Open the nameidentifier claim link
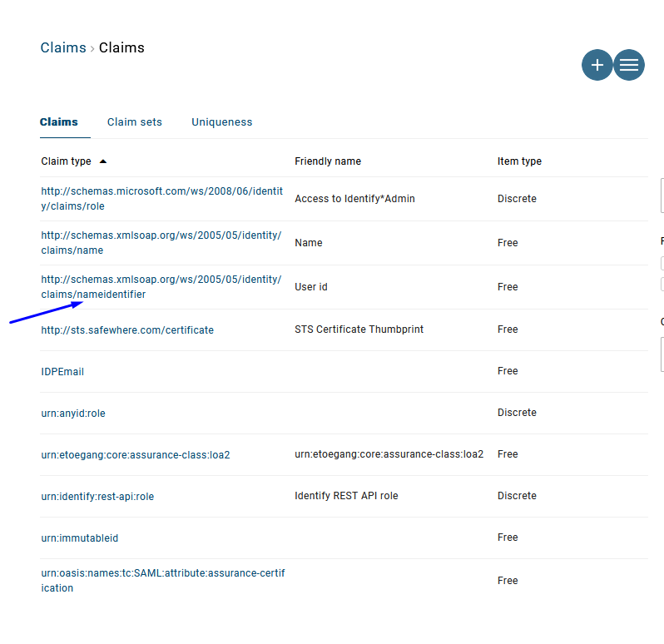 coord(161,287)
